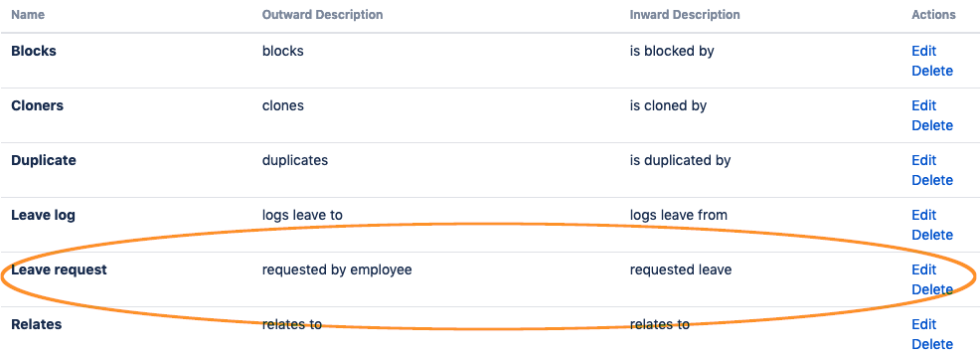The height and width of the screenshot is (358, 980).
Task: Click the Actions column header
Action: tap(933, 14)
